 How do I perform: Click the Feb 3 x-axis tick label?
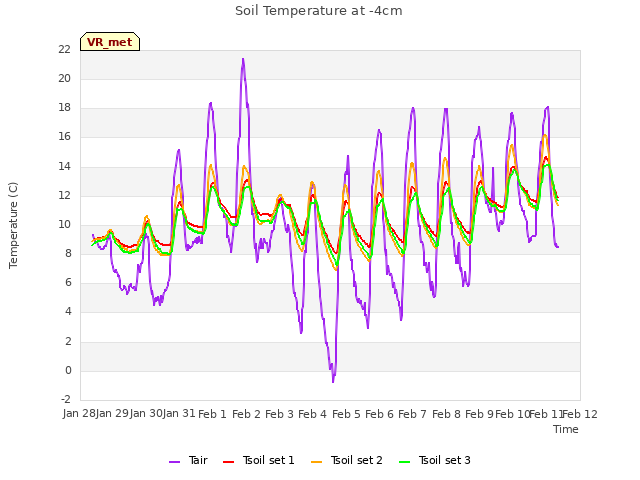(x=279, y=414)
